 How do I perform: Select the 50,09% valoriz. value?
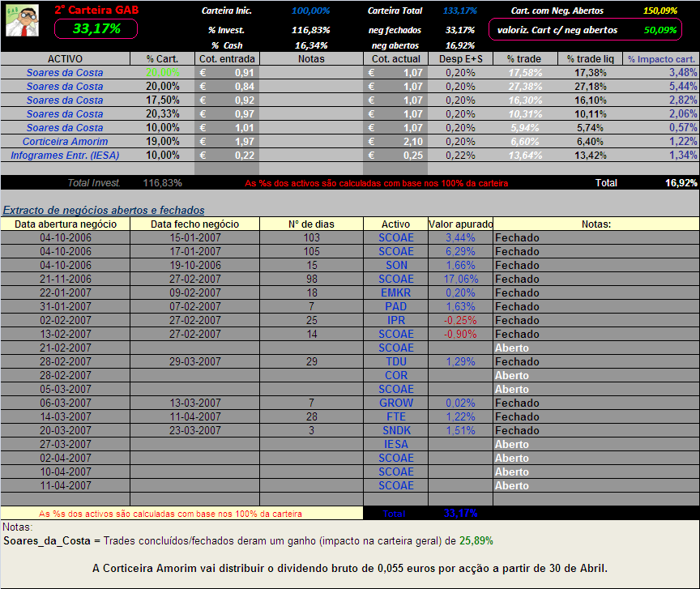click(x=660, y=30)
